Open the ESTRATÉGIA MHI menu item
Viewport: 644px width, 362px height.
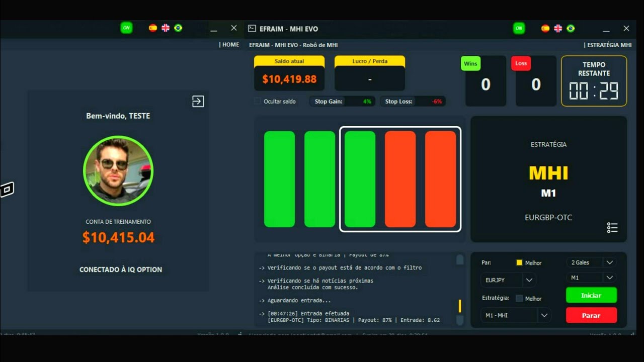coord(609,45)
